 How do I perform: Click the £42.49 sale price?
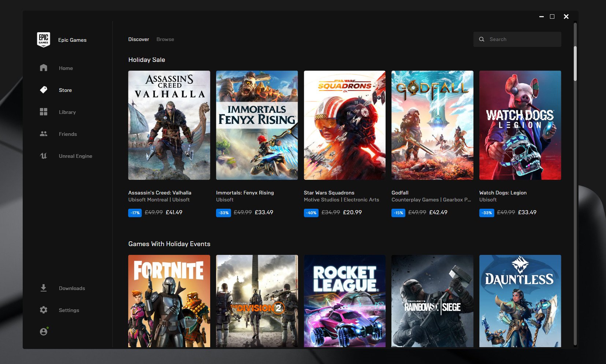click(x=438, y=212)
